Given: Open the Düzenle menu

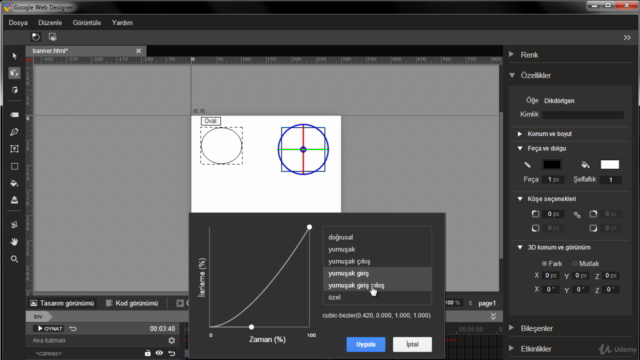Looking at the screenshot, I should pyautogui.click(x=50, y=23).
